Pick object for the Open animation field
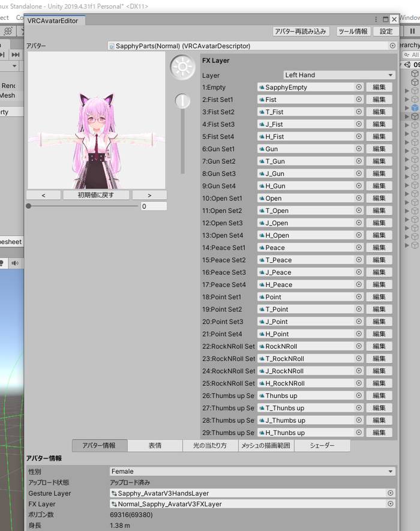420x531 pixels. (359, 198)
